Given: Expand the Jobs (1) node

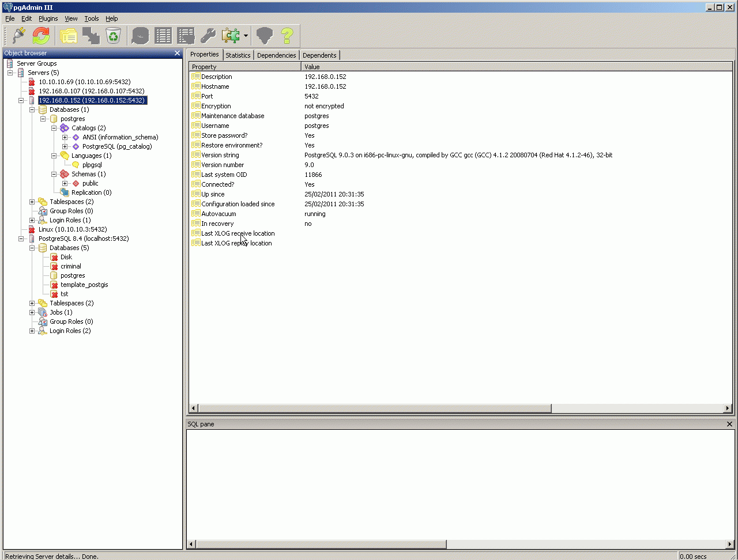Looking at the screenshot, I should click(32, 312).
